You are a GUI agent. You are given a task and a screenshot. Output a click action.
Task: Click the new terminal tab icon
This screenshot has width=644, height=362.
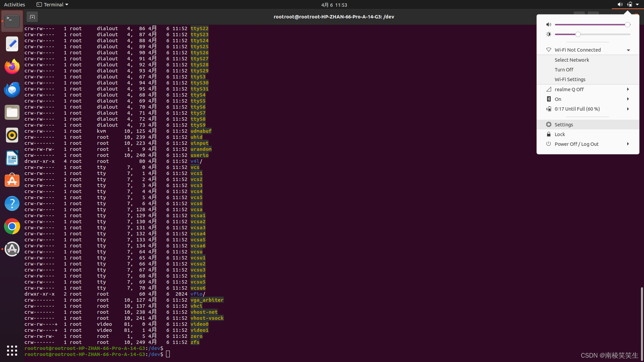[x=32, y=17]
